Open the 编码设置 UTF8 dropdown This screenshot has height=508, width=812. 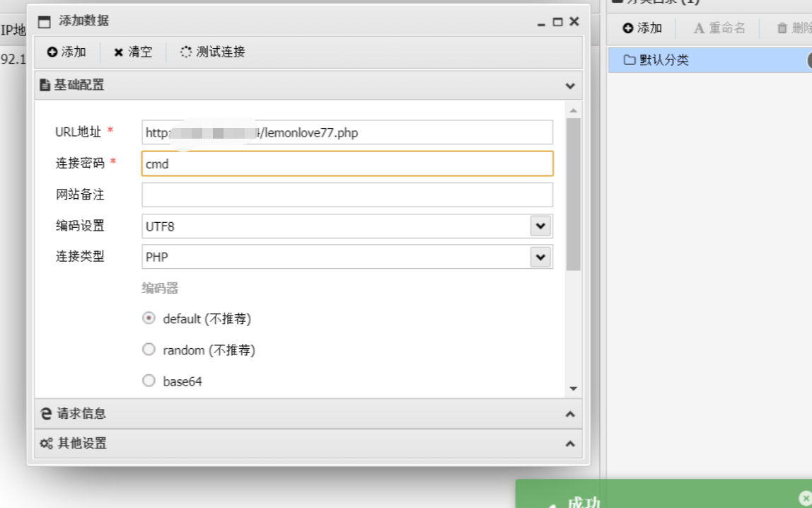pyautogui.click(x=540, y=225)
